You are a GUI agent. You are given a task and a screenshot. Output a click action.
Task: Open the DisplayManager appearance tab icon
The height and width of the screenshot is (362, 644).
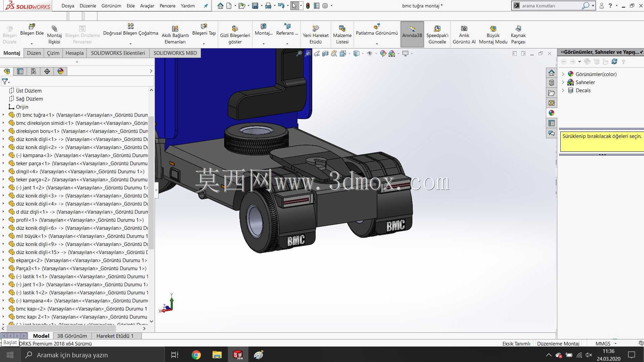tap(61, 71)
